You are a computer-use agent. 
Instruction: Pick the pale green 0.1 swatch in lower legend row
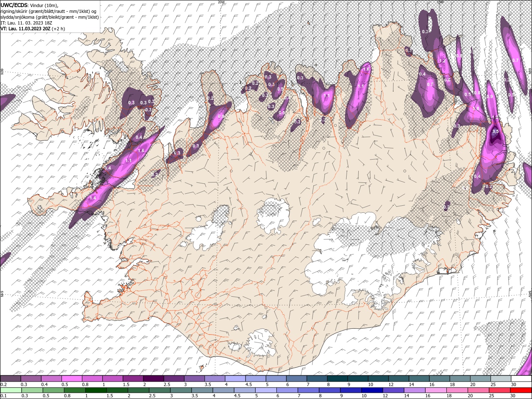pos(11,390)
